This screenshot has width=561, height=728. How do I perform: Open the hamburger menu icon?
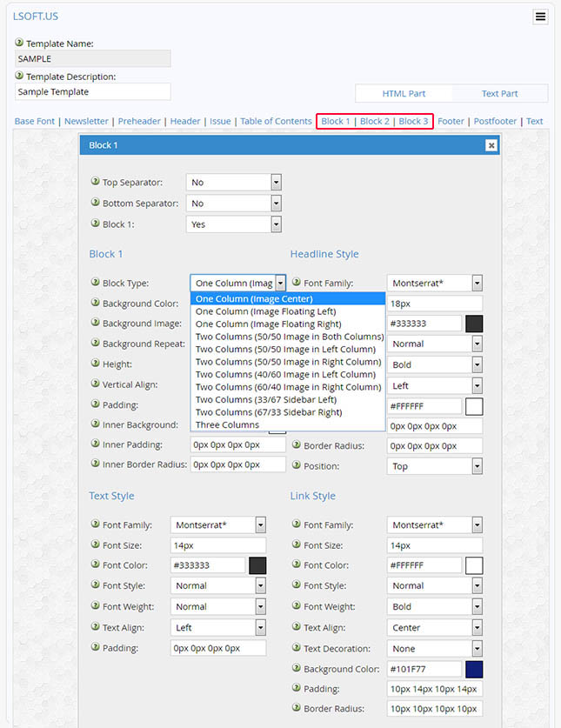pos(540,17)
